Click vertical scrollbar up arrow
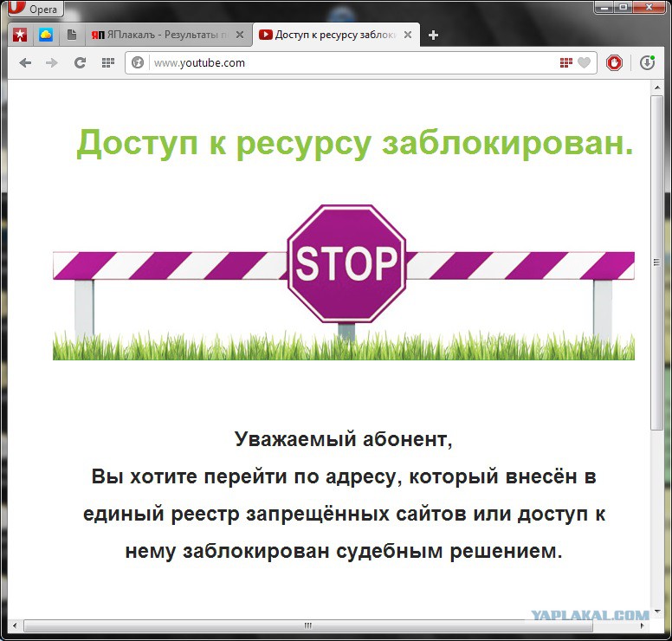The image size is (672, 641). tap(657, 87)
